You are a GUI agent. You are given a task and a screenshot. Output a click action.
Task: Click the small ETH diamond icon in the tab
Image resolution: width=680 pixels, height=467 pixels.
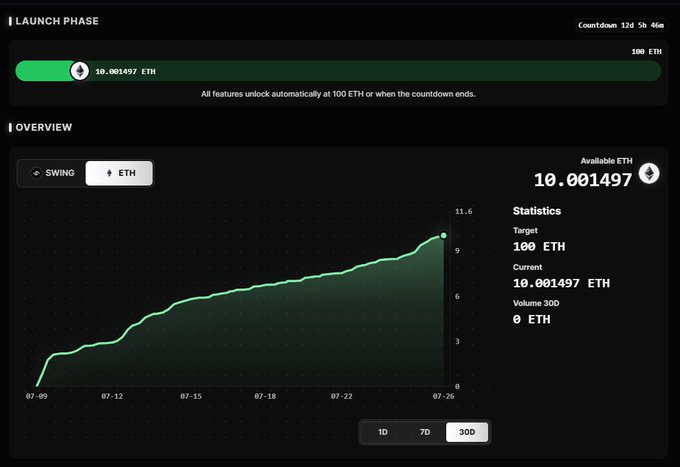point(109,173)
